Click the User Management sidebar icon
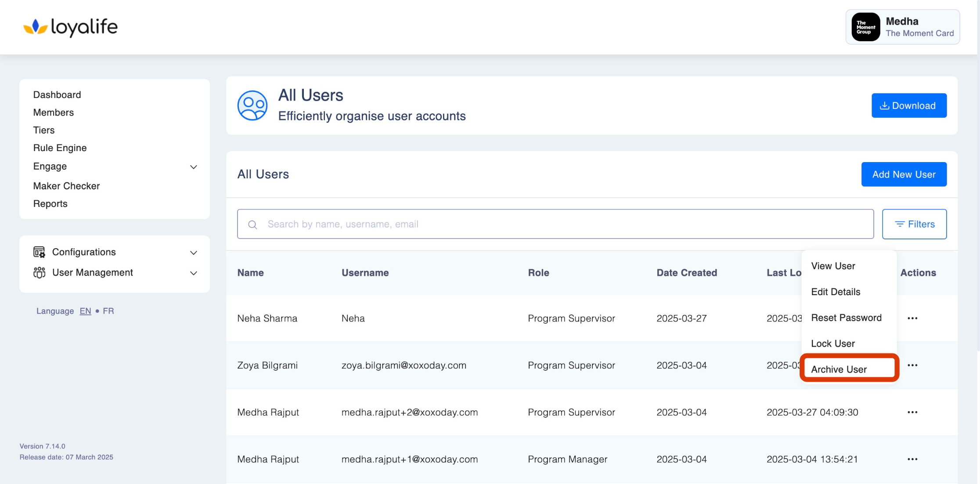This screenshot has width=980, height=484. coord(39,273)
